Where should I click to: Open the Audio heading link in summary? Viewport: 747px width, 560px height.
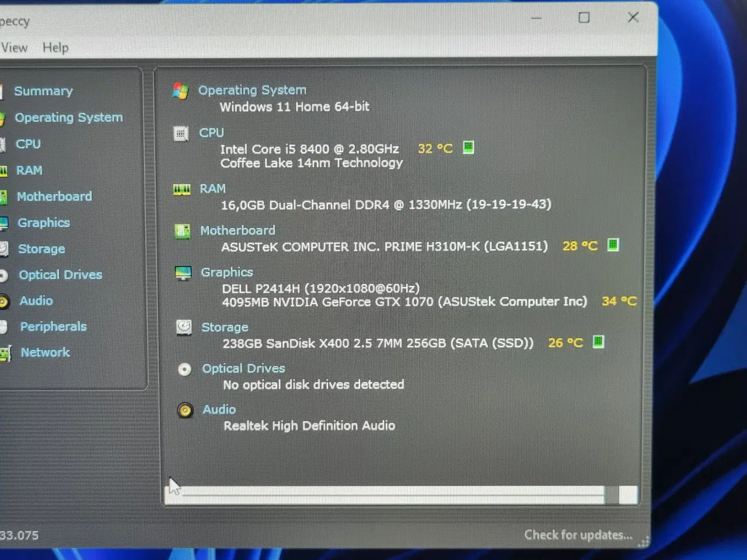(219, 409)
